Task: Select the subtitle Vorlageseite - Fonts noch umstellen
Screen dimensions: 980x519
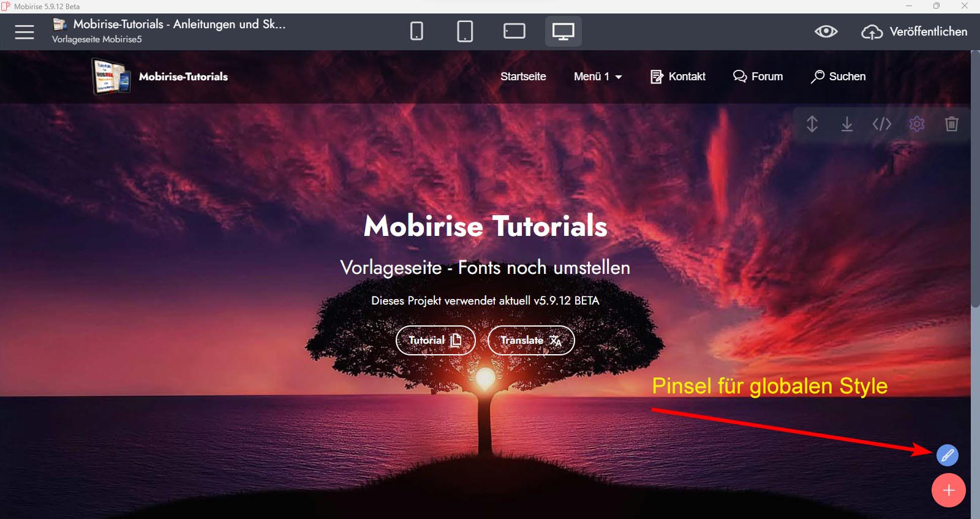Action: click(x=485, y=268)
